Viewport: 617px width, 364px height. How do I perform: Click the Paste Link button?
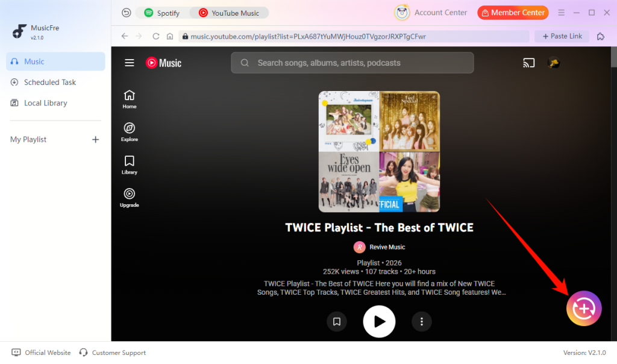[562, 36]
